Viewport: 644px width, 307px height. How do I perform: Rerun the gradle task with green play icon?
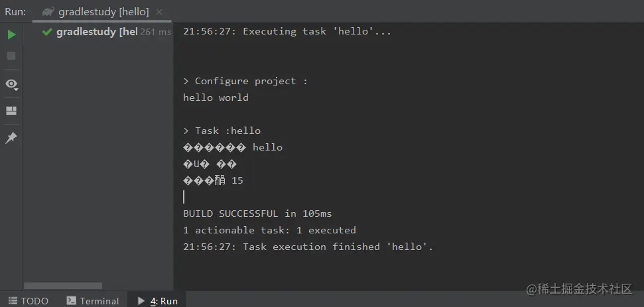click(11, 34)
